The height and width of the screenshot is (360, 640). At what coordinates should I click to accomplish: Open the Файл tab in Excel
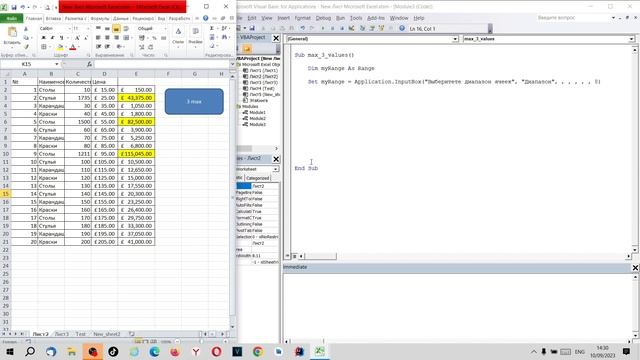tap(11, 18)
